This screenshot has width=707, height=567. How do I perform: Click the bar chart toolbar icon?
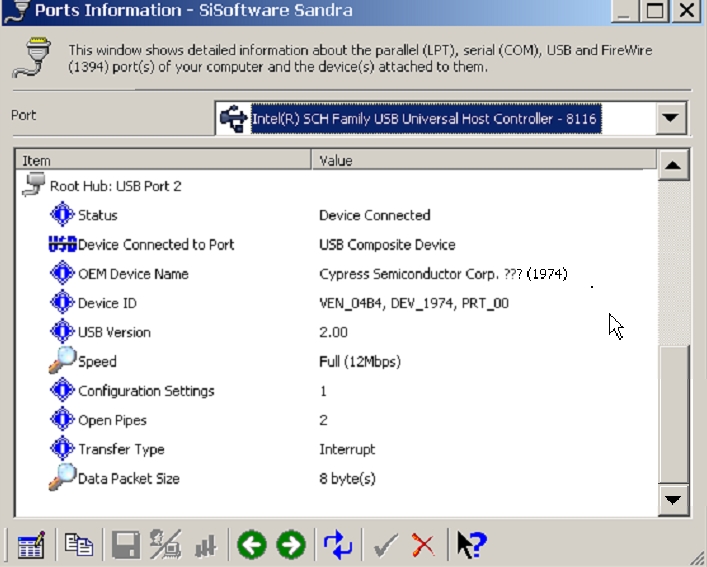206,546
